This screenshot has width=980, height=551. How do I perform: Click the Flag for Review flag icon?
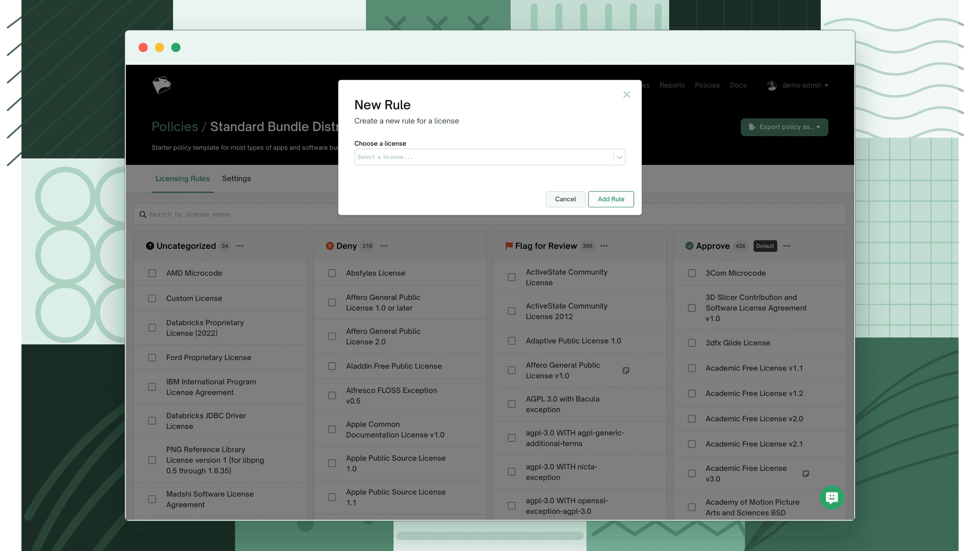[508, 246]
